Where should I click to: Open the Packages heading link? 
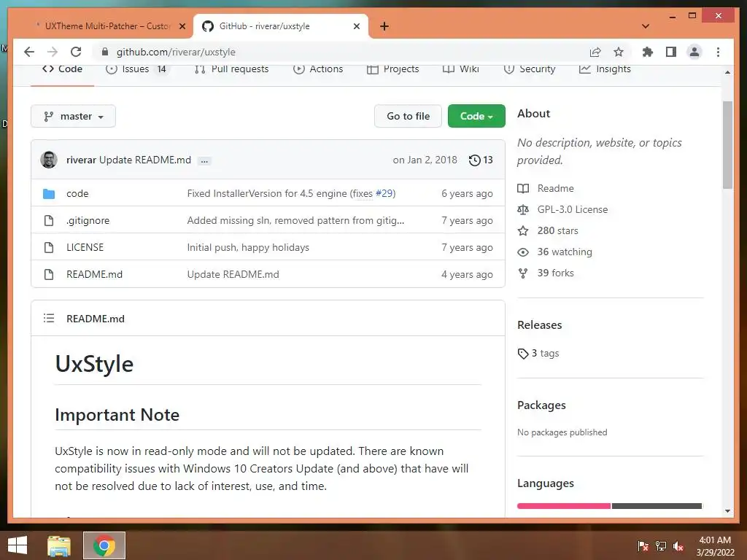pyautogui.click(x=542, y=405)
